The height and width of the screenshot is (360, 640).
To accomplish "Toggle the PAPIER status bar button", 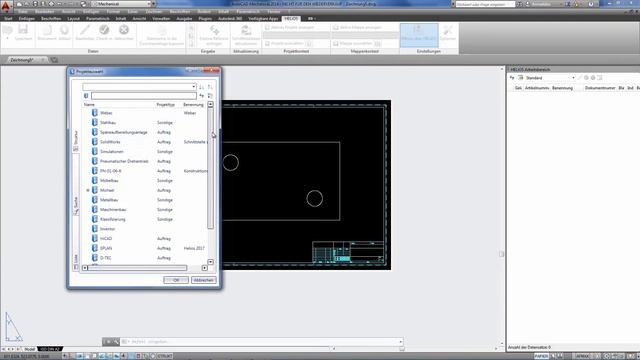I will (541, 356).
